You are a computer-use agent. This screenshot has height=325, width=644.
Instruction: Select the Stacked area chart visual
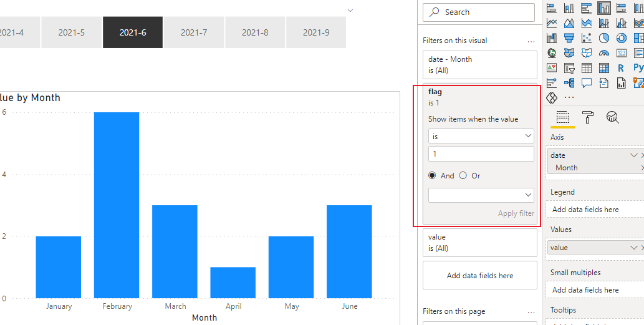click(587, 23)
